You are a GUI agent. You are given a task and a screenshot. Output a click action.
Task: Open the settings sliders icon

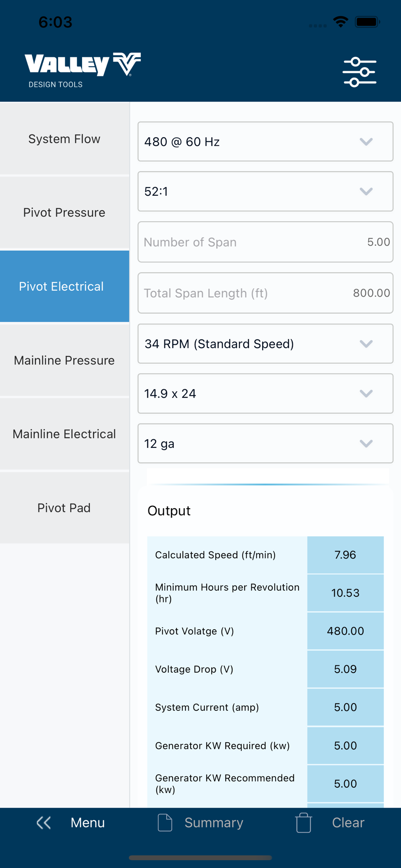point(359,72)
